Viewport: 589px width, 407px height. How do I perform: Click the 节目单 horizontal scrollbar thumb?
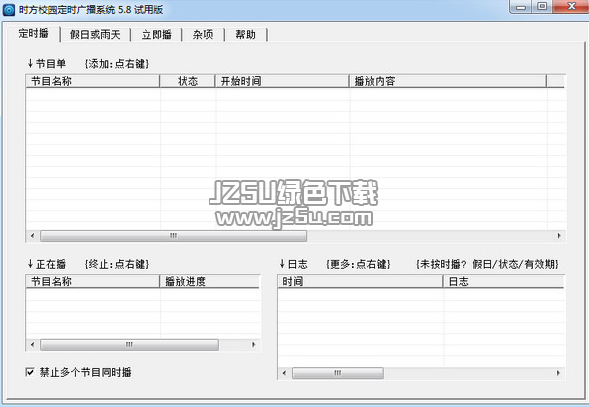tap(173, 236)
